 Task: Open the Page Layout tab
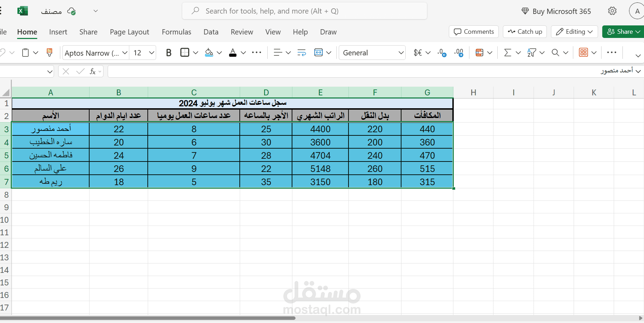click(x=129, y=32)
